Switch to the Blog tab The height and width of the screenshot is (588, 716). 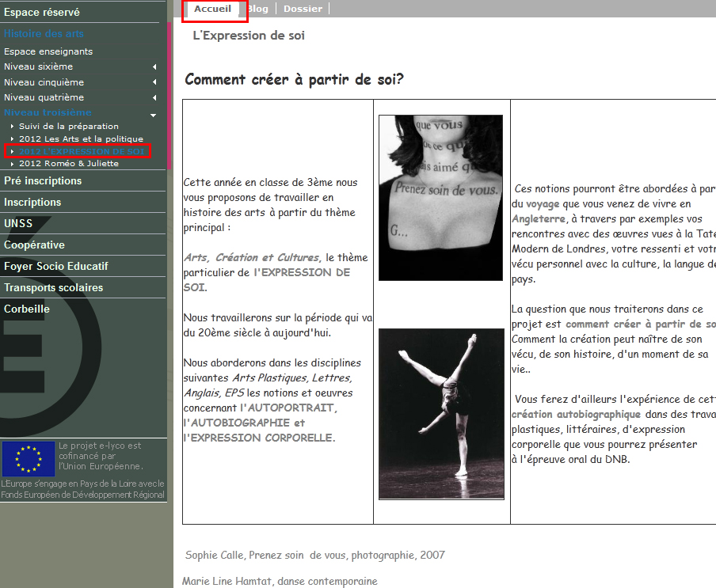coord(257,9)
